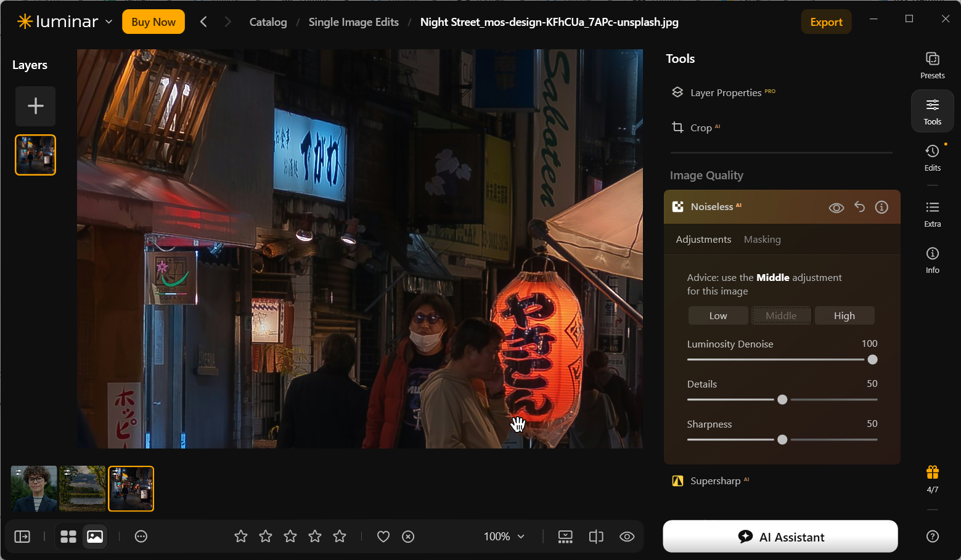Open the gift rewards icon 4/7
The height and width of the screenshot is (560, 961).
point(932,479)
